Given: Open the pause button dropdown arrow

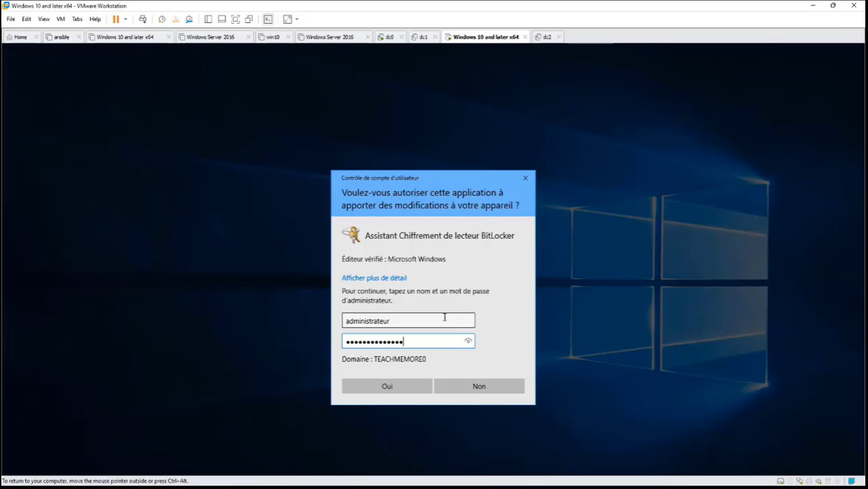Looking at the screenshot, I should [126, 19].
